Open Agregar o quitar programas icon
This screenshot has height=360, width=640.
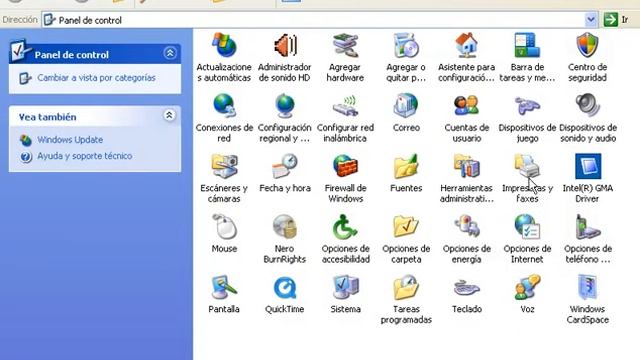tap(406, 46)
